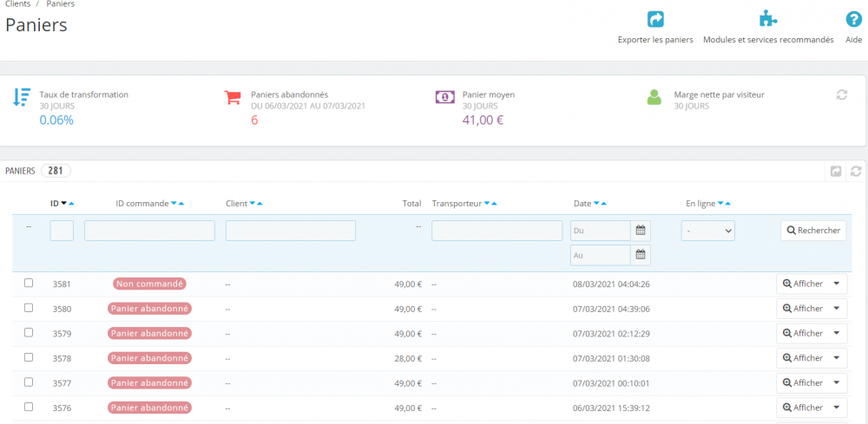
Task: Refresh the KPI statistics panel
Action: (842, 95)
